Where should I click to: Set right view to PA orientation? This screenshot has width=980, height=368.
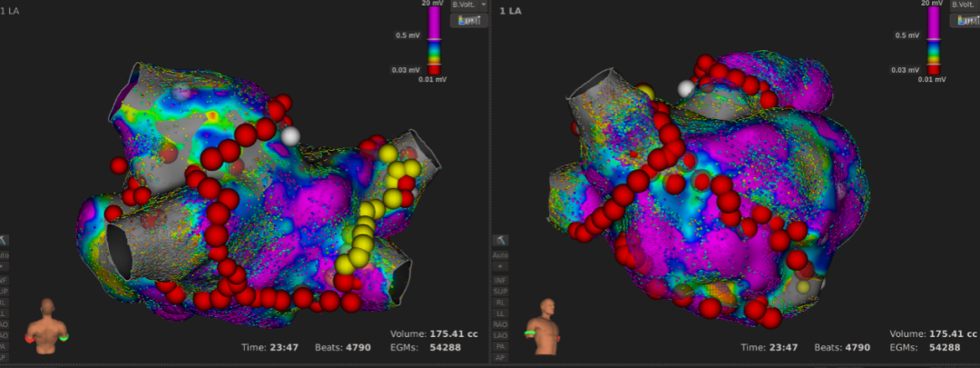tap(500, 346)
